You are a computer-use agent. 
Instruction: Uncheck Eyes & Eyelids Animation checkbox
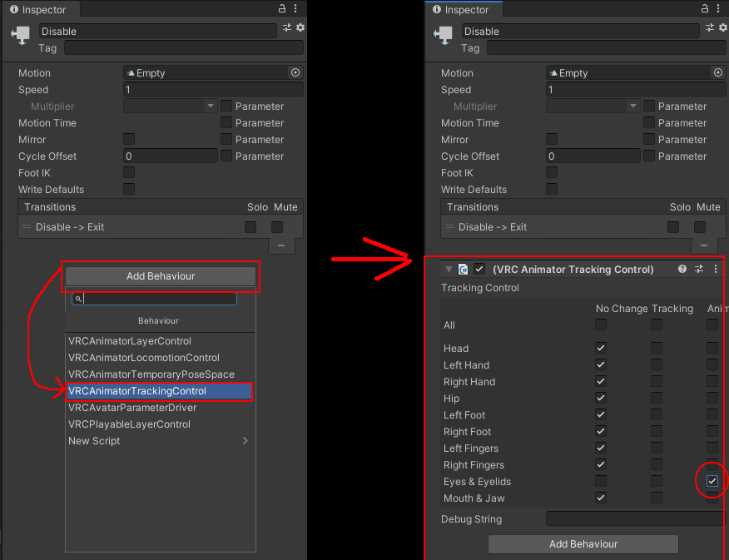point(712,481)
